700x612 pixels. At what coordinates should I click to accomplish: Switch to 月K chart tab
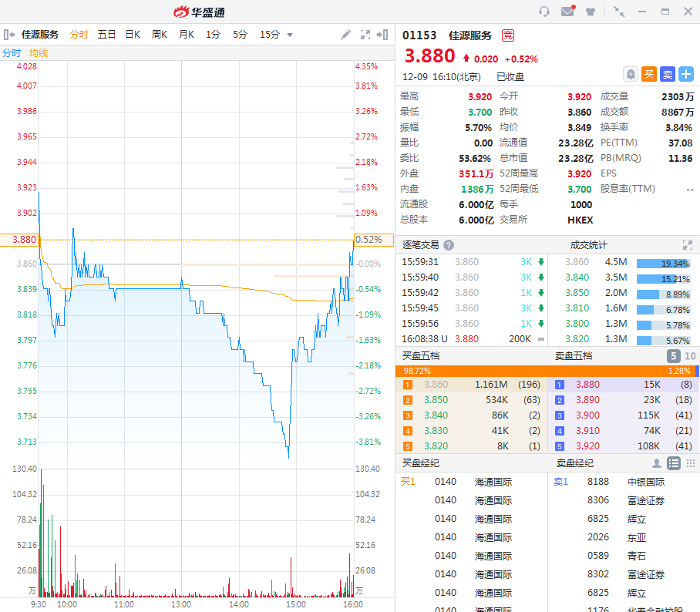tap(186, 35)
